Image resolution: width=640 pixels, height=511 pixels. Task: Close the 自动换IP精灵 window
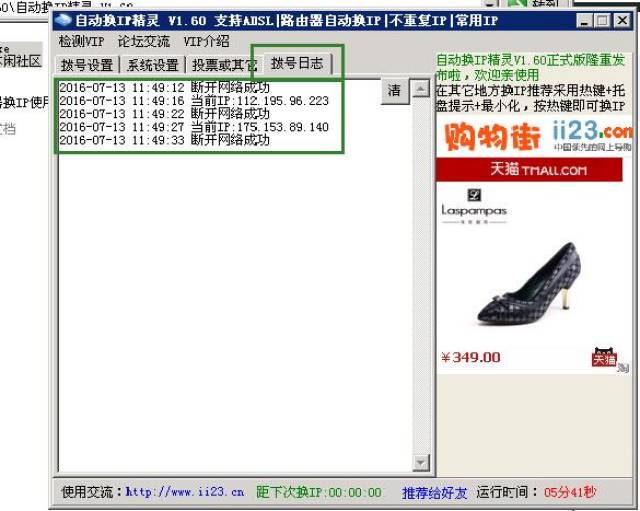(622, 20)
